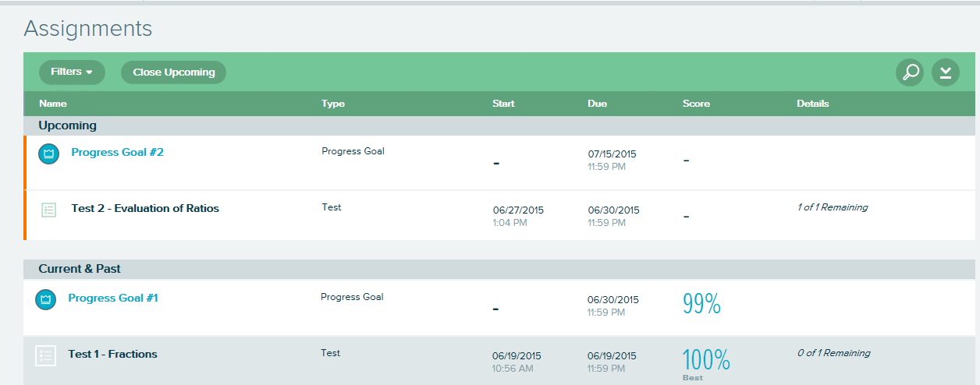Open the search magnifier icon

coord(910,72)
